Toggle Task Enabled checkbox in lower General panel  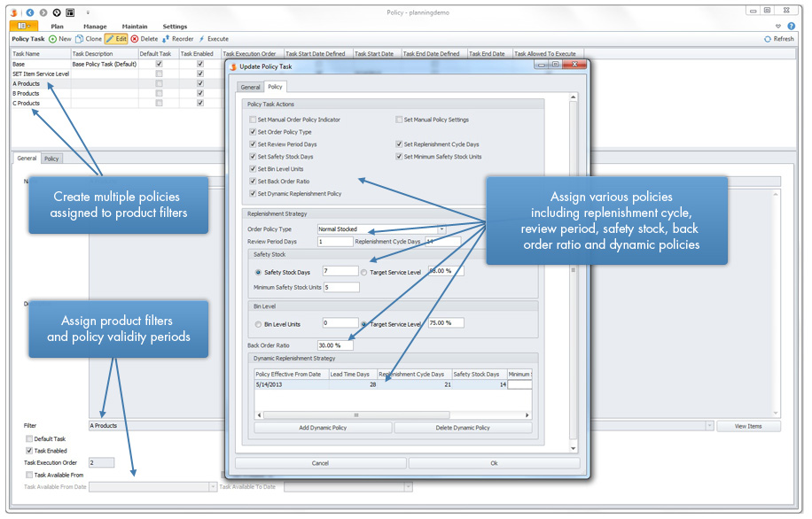pyautogui.click(x=29, y=451)
